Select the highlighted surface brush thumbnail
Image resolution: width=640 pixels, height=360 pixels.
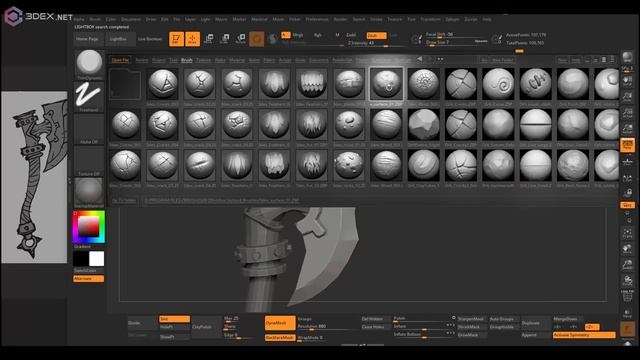click(x=386, y=84)
